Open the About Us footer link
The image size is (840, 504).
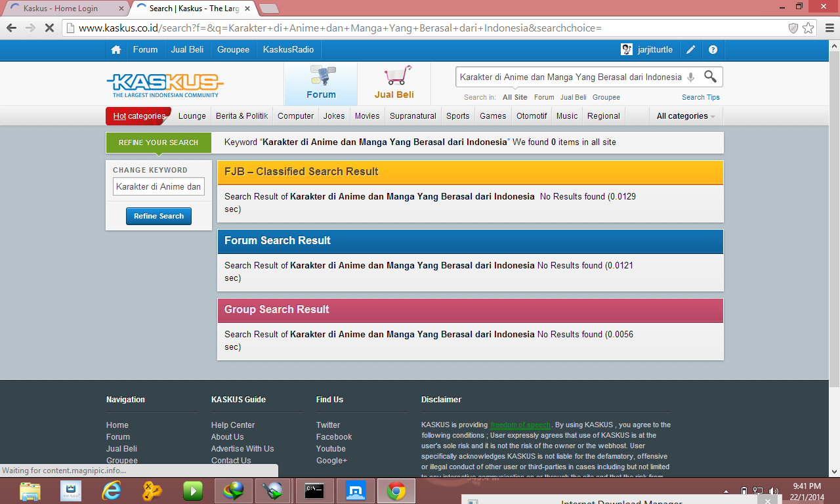pos(227,437)
